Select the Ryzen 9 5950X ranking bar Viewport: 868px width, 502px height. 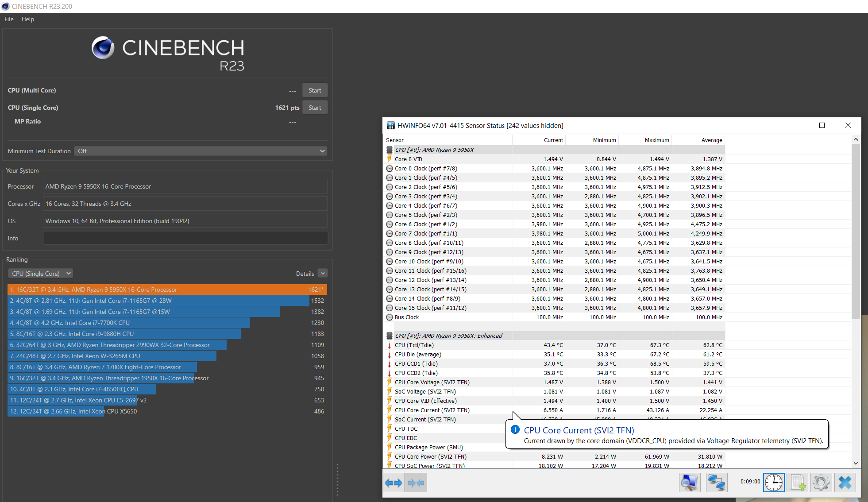[167, 290]
